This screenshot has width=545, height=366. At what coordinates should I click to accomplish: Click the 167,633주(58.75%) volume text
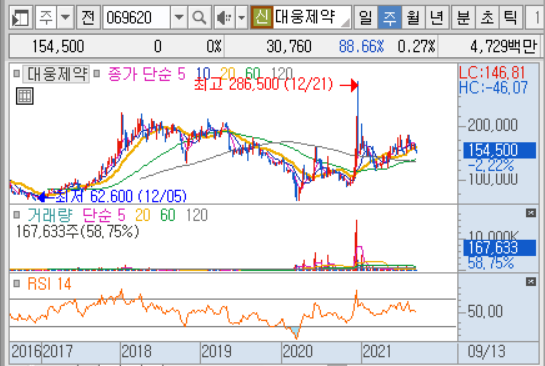pos(78,231)
